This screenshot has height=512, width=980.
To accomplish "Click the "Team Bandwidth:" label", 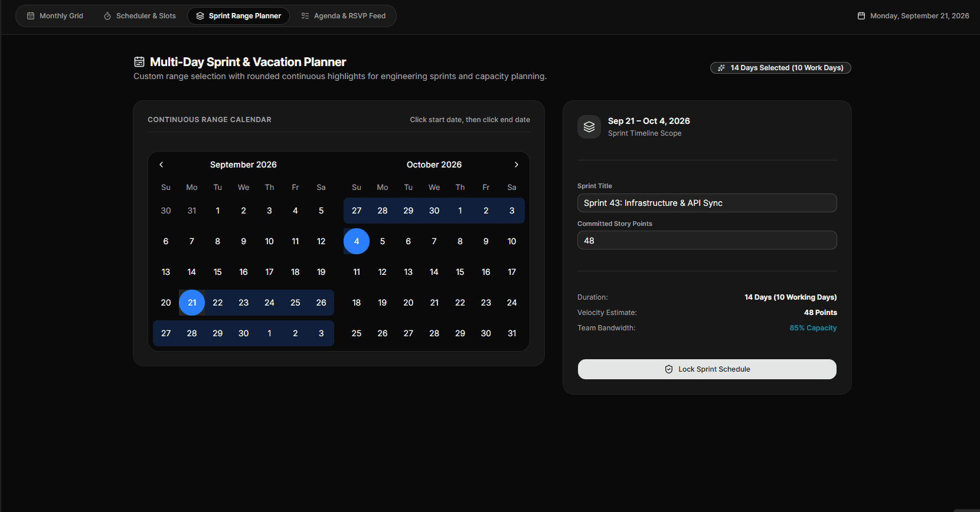I will pyautogui.click(x=606, y=328).
